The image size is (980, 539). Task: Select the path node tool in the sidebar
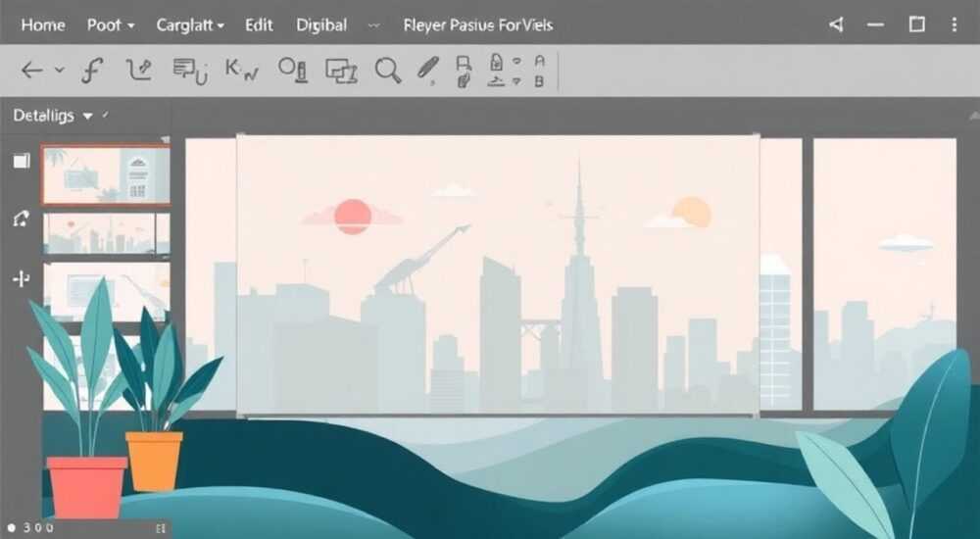22,219
